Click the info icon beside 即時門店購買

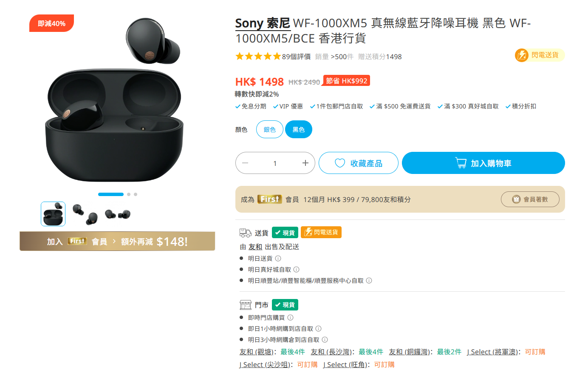290,317
